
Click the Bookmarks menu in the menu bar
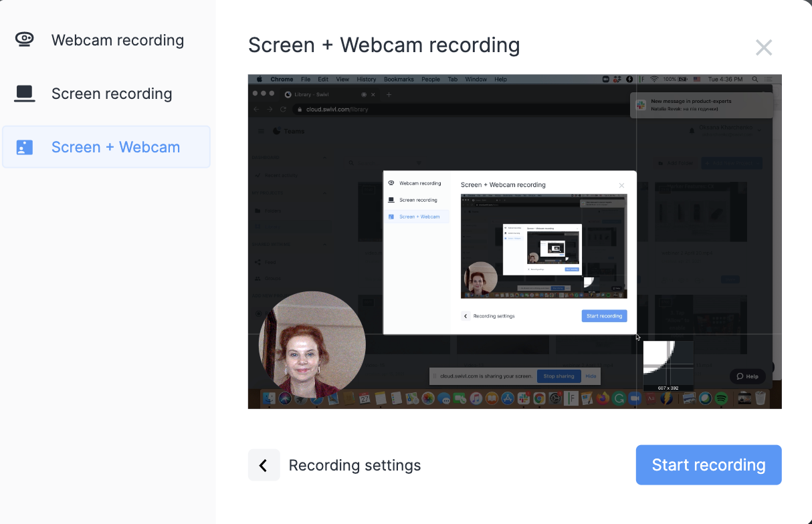[399, 80]
